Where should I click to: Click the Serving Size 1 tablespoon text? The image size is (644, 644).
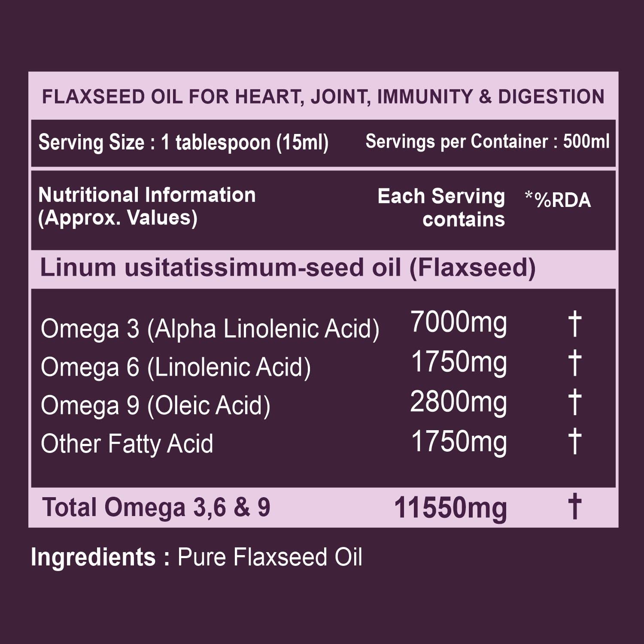coord(183,143)
